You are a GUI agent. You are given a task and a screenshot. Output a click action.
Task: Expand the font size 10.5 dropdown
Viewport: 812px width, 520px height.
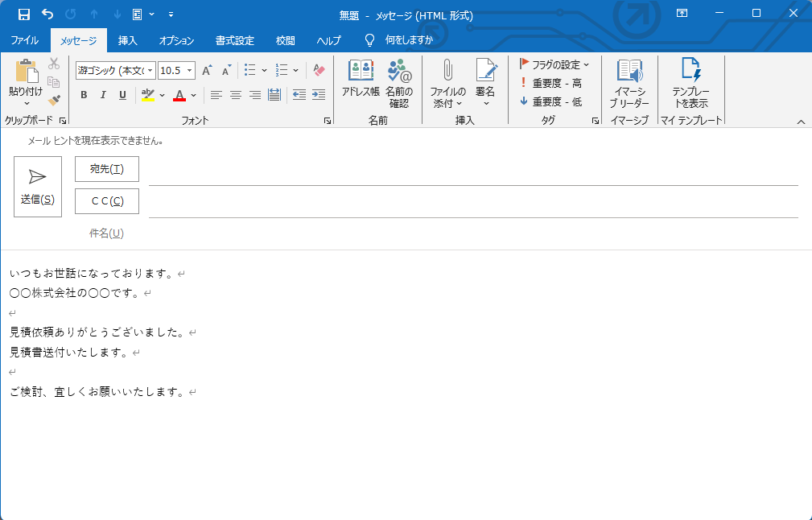[190, 71]
